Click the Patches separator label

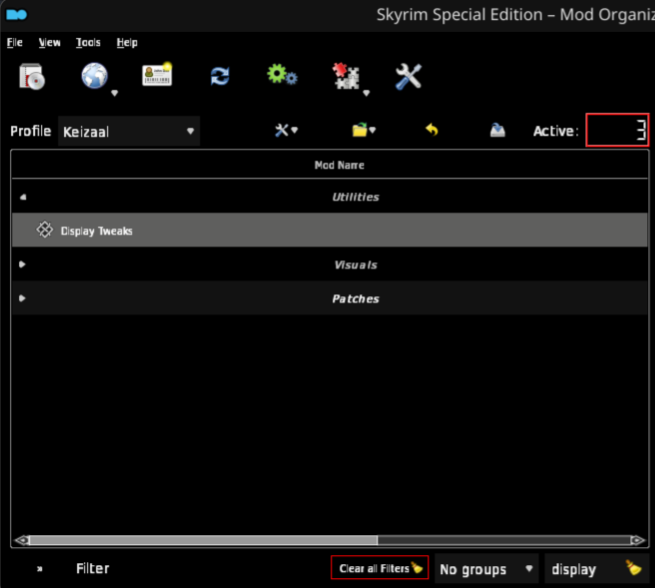355,299
